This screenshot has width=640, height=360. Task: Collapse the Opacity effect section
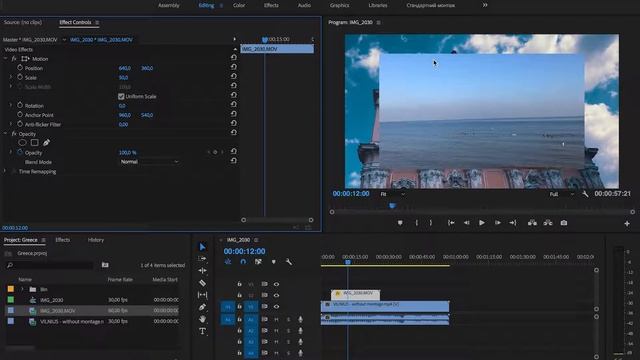[5, 133]
